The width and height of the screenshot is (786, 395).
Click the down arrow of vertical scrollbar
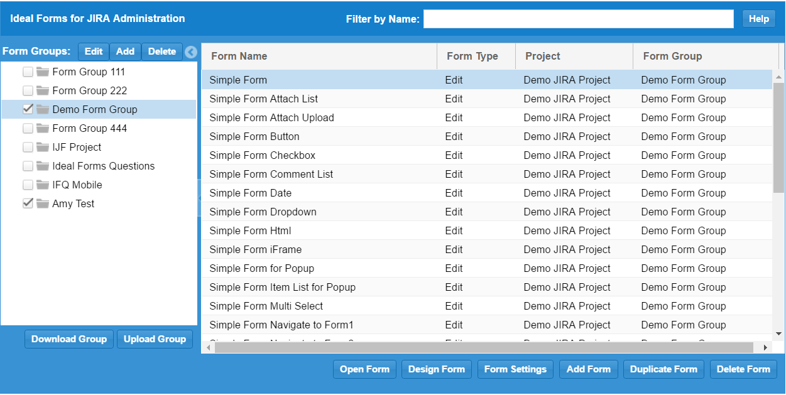point(778,334)
